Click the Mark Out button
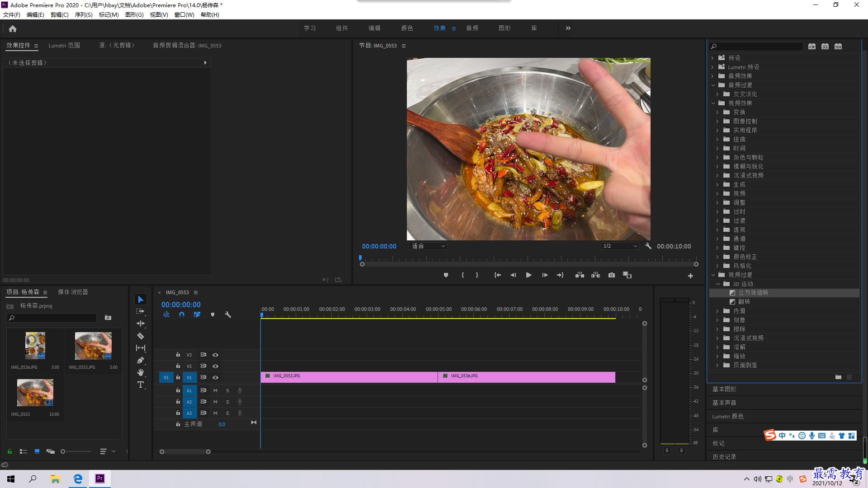 (x=477, y=275)
